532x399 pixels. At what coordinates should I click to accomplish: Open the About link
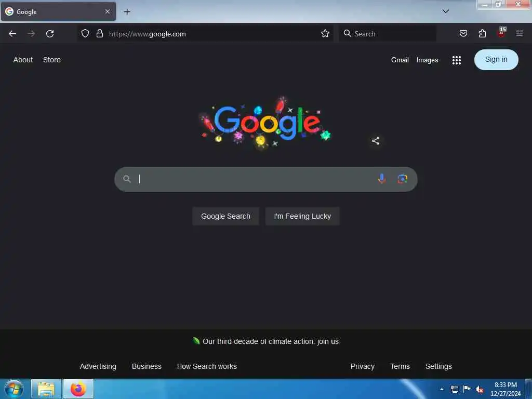23,60
